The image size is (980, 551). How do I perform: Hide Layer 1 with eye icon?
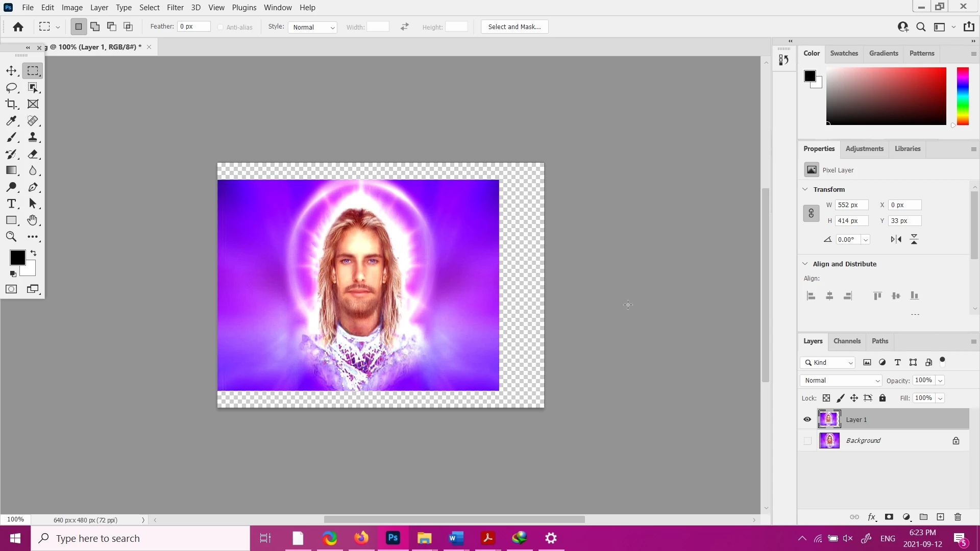[807, 419]
